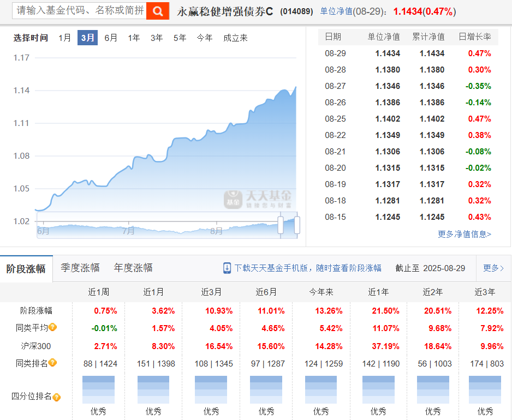This screenshot has height=420, width=512.
Task: Switch to the 阶段涨幅 tab
Action: (x=26, y=269)
